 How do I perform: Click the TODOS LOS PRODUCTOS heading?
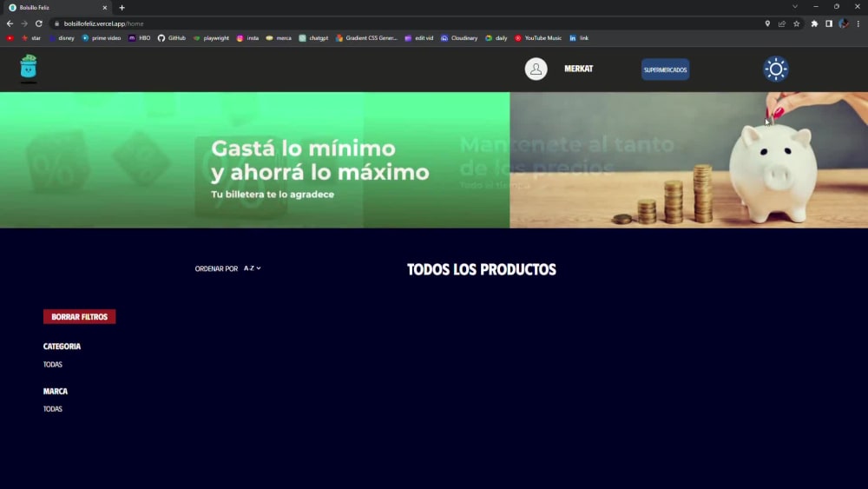482,270
